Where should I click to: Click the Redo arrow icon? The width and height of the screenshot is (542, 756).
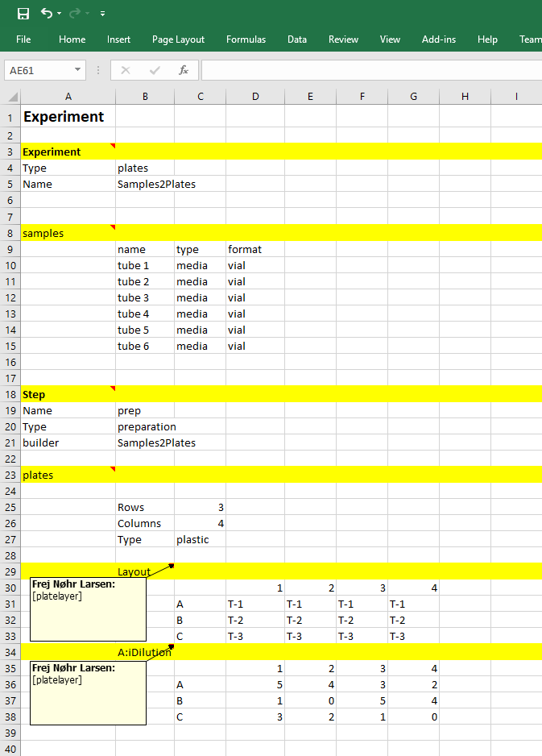(x=75, y=14)
